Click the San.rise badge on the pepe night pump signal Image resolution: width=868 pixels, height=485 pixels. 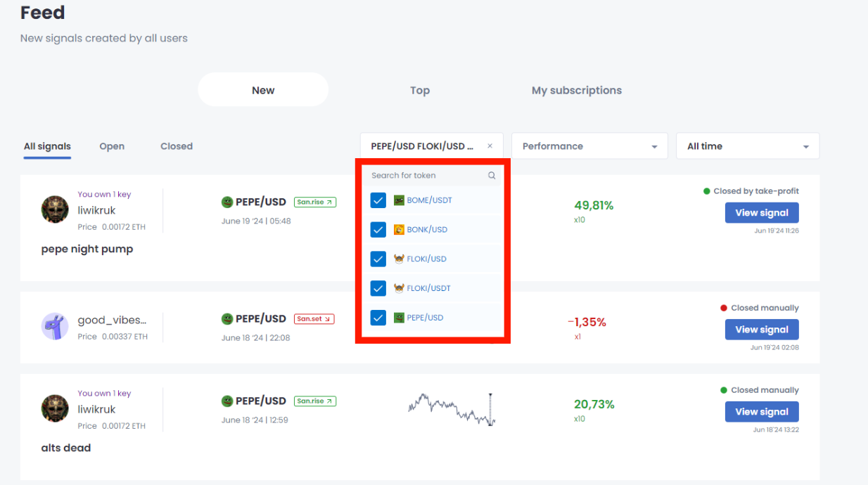coord(315,202)
